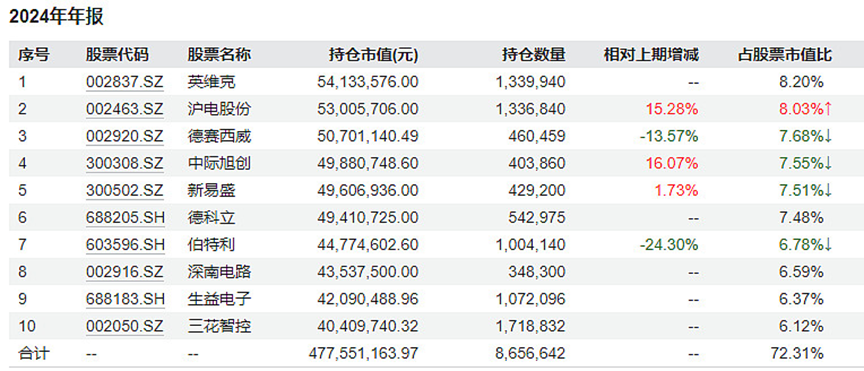Select the 英维克 stock name cell
The width and height of the screenshot is (864, 371).
[x=211, y=83]
